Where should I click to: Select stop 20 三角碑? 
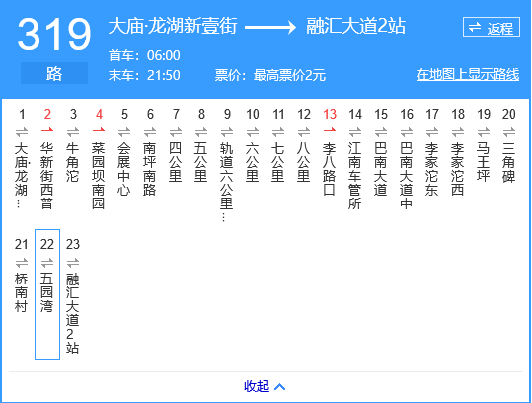point(509,162)
